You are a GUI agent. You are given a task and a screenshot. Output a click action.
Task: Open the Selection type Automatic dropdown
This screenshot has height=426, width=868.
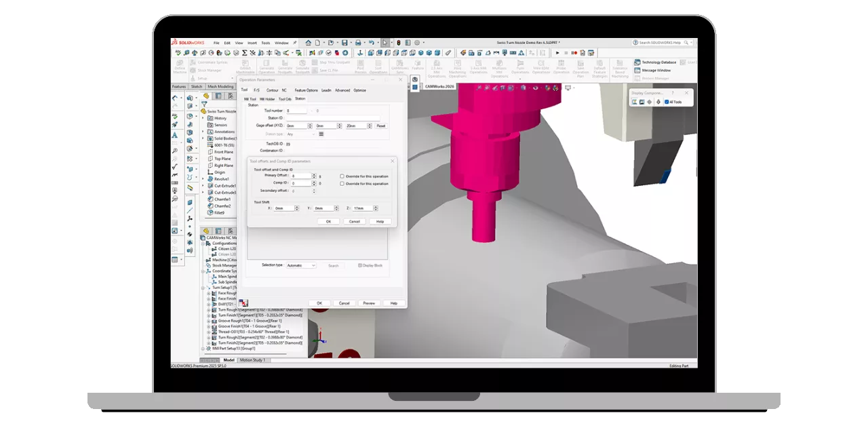pos(301,265)
